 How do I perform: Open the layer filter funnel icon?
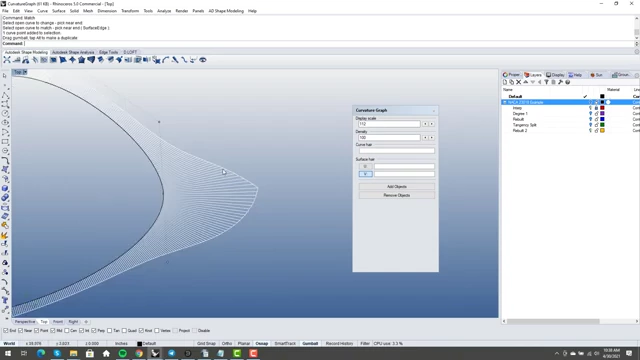547,82
